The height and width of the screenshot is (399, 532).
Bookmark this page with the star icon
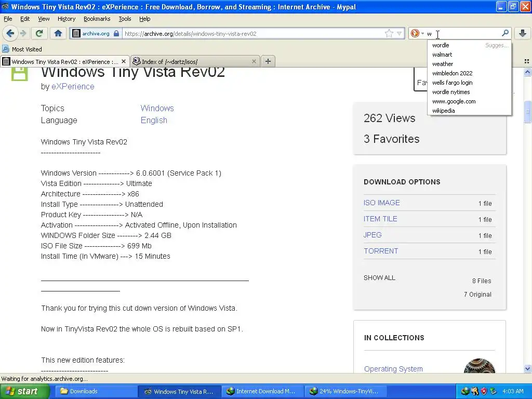(x=389, y=33)
